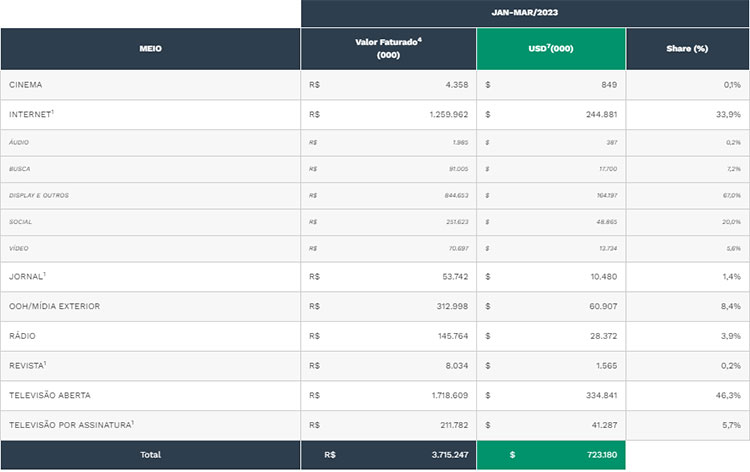This screenshot has width=750, height=472.
Task: Click the DISPLAY E OUTROS share 67,0%
Action: [732, 195]
